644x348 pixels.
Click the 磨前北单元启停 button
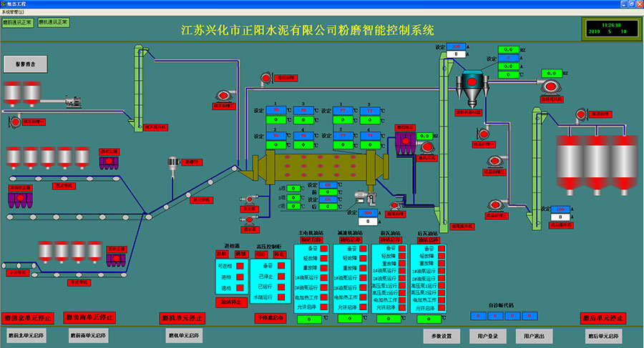click(26, 335)
